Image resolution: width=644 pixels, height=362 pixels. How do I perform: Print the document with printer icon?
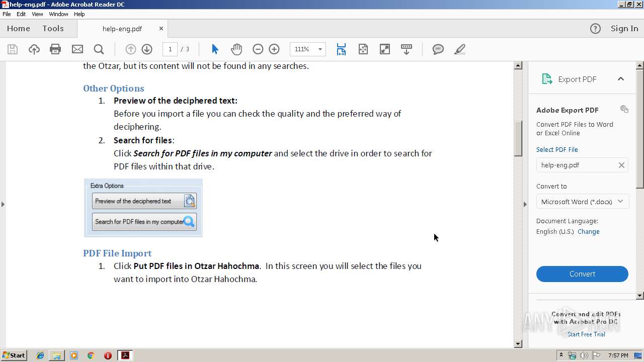tap(55, 49)
